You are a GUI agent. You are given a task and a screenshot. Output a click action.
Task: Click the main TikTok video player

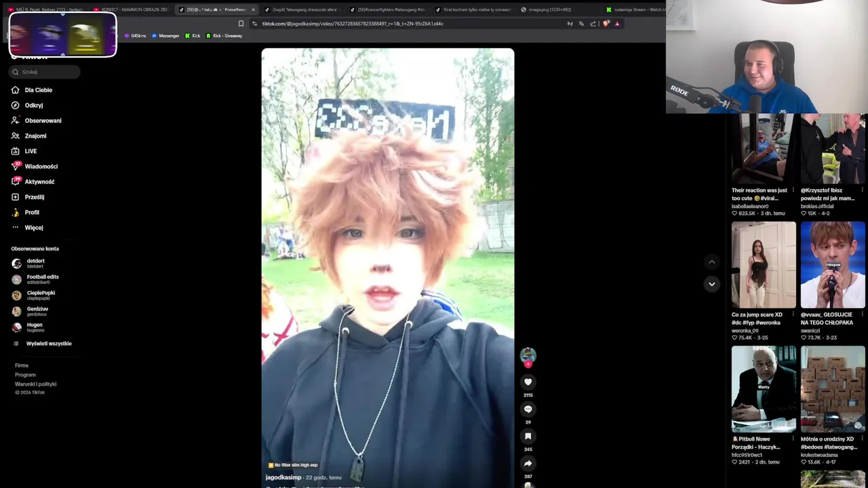click(388, 268)
